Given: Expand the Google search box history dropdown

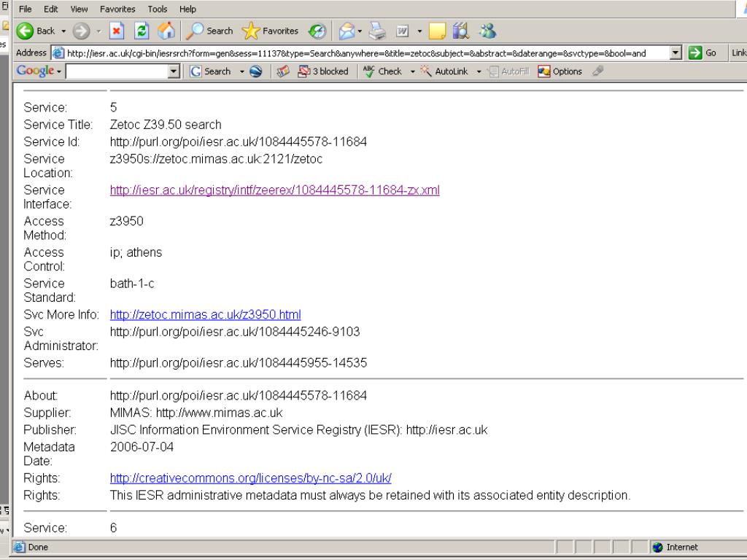Looking at the screenshot, I should (174, 71).
